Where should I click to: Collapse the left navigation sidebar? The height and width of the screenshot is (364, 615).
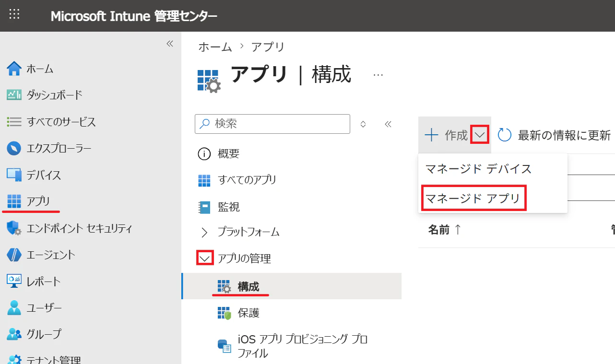pos(170,44)
